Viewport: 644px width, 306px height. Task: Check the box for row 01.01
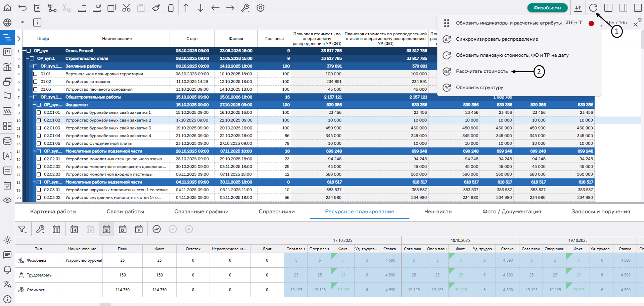coord(35,74)
